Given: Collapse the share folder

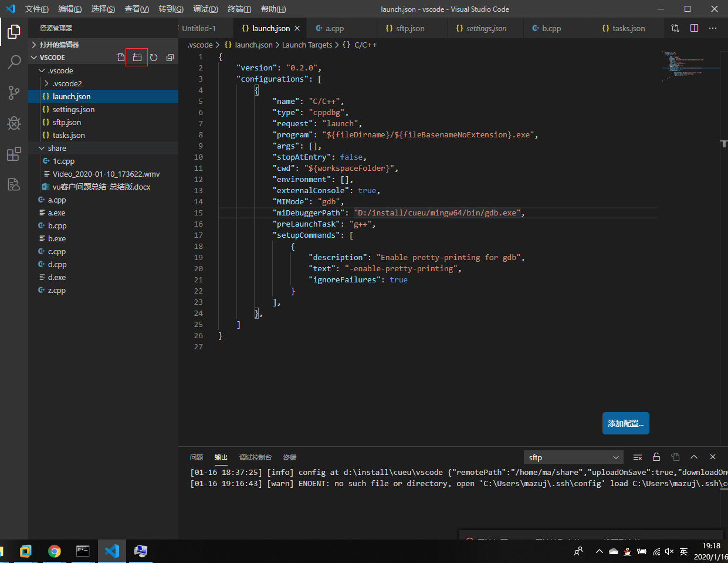Looking at the screenshot, I should 103,148.
